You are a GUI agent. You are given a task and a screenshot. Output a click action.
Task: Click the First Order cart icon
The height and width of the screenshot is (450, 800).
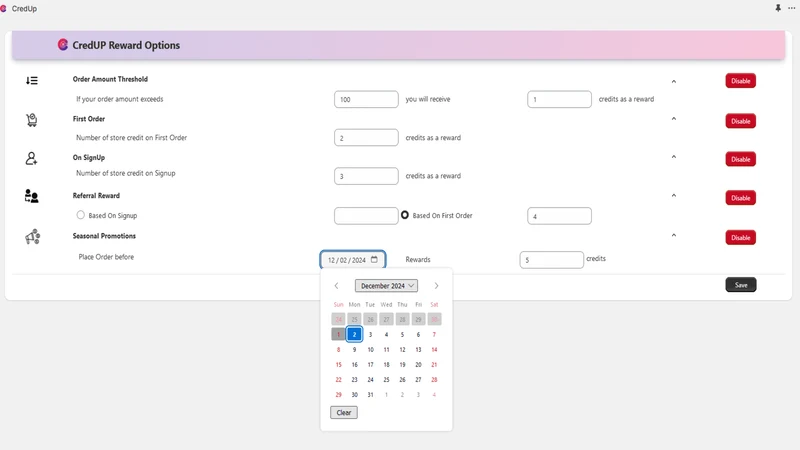(32, 120)
